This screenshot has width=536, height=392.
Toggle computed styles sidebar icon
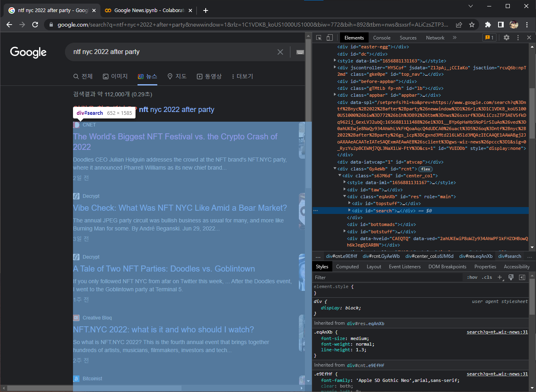[522, 277]
